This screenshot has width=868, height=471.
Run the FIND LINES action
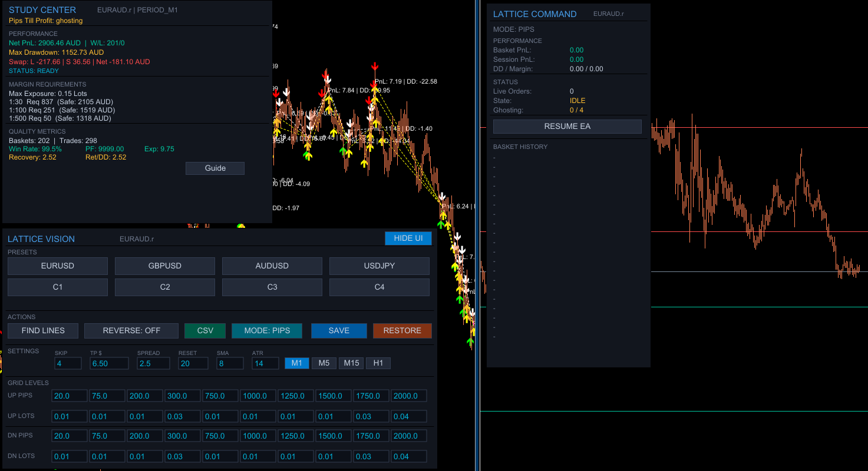pyautogui.click(x=42, y=330)
